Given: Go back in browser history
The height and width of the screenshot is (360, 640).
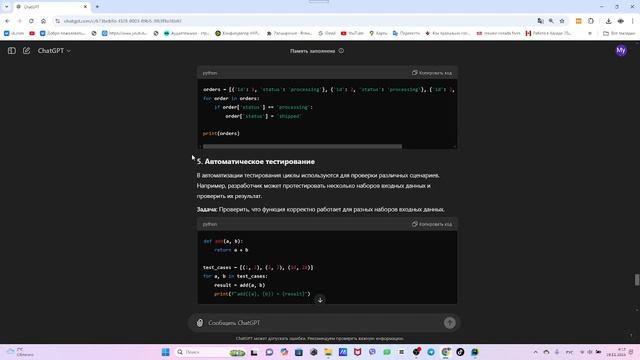Looking at the screenshot, I should [7, 21].
